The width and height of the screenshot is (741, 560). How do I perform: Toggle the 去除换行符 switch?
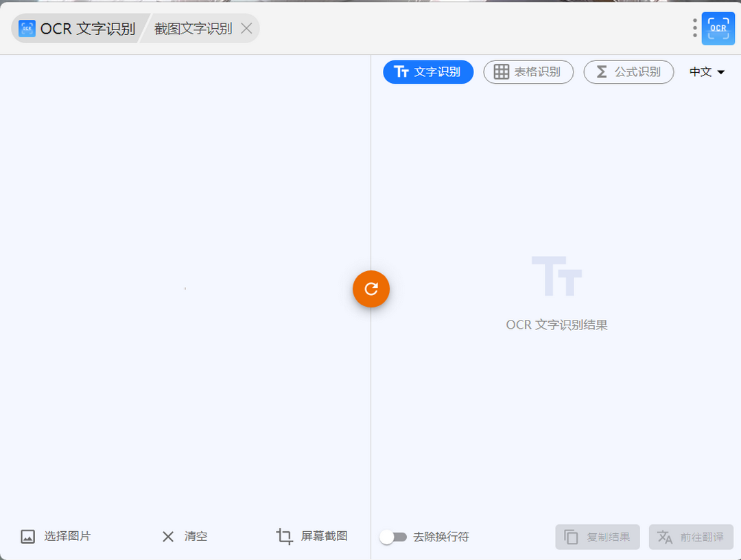coord(393,537)
